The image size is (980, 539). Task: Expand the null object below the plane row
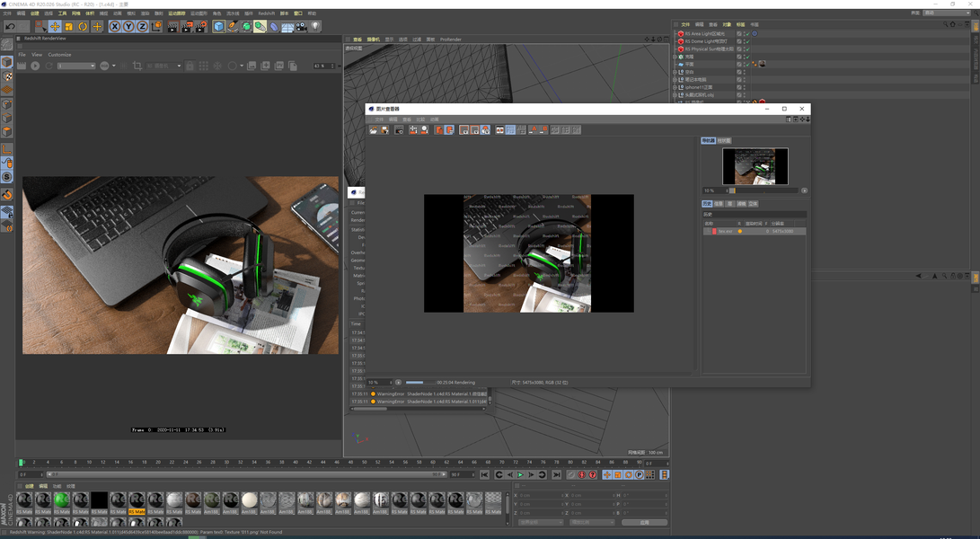click(x=675, y=72)
